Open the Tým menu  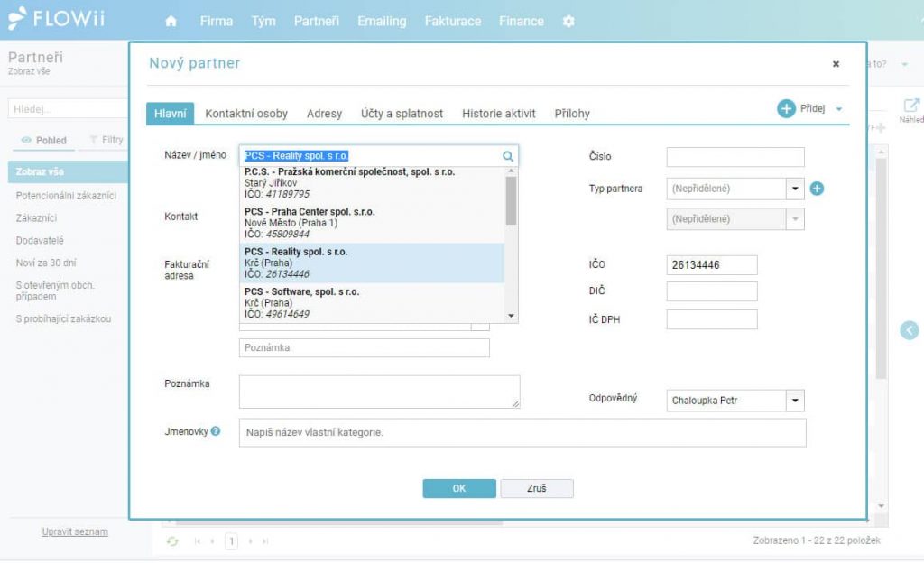(263, 21)
